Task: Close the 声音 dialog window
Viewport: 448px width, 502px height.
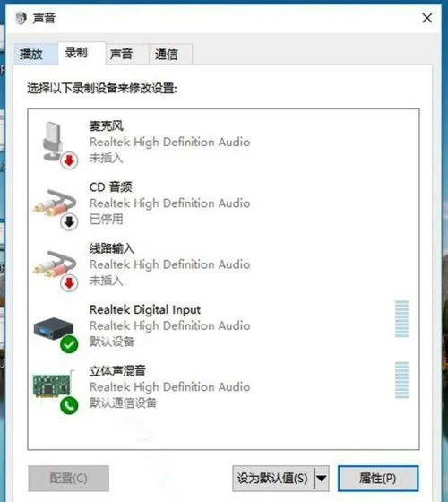Action: pos(427,18)
